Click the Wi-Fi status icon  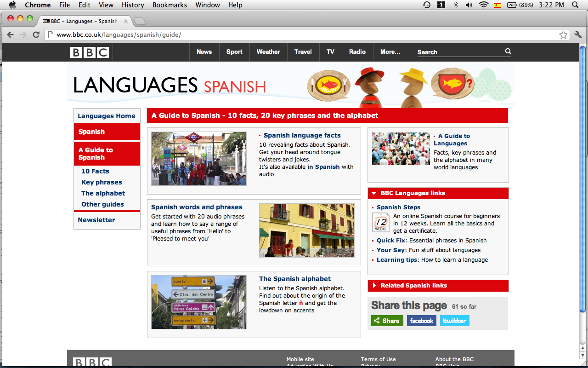pyautogui.click(x=483, y=5)
